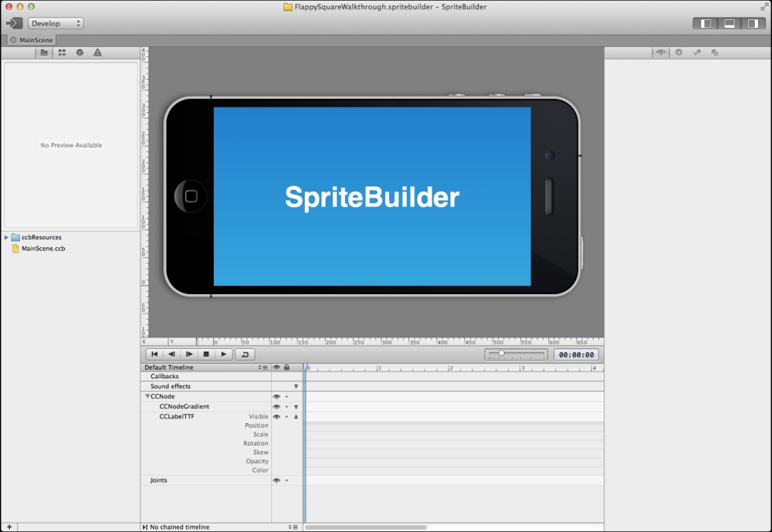Viewport: 772px width, 532px height.
Task: Select the Callbacks row
Action: pyautogui.click(x=164, y=376)
